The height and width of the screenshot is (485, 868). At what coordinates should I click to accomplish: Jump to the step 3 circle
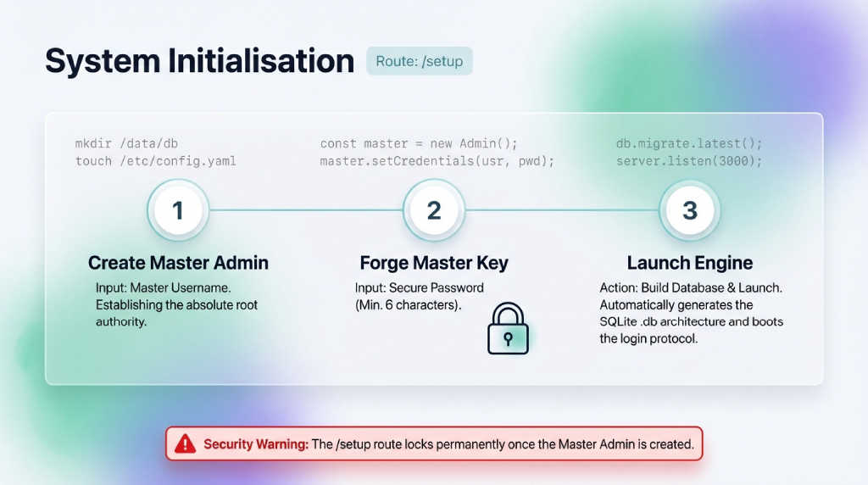pos(689,210)
